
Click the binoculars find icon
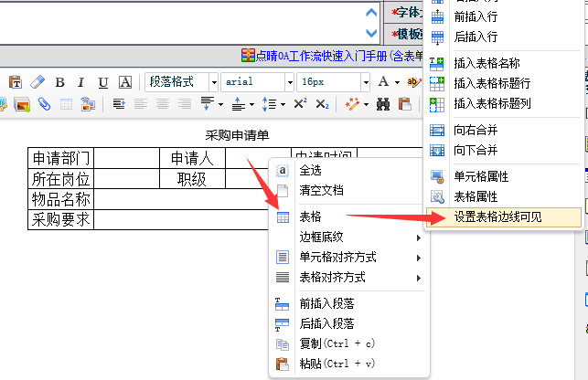pos(382,104)
